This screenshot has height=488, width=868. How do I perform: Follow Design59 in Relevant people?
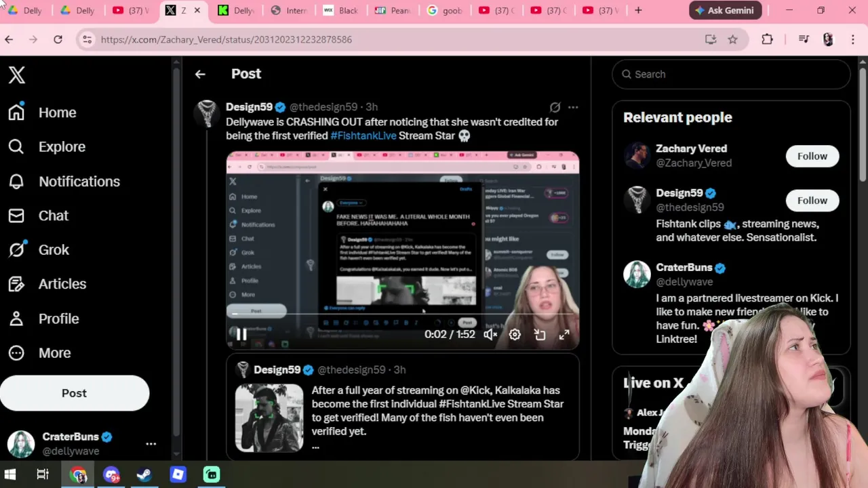812,201
